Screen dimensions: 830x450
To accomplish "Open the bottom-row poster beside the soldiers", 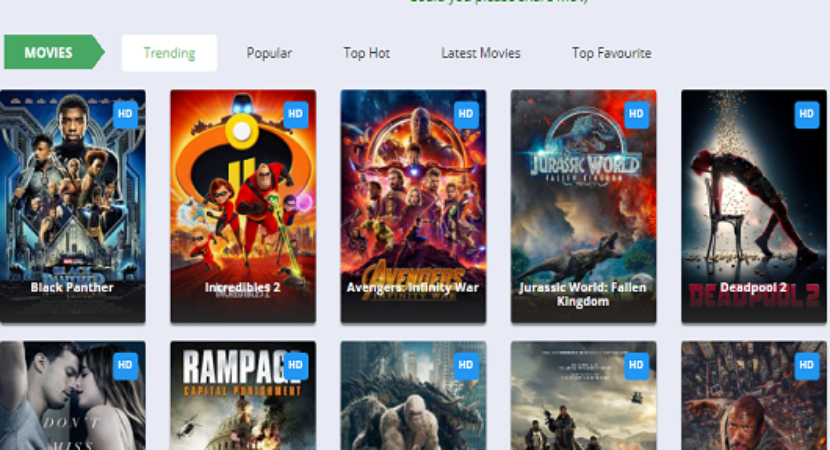I will tap(754, 395).
